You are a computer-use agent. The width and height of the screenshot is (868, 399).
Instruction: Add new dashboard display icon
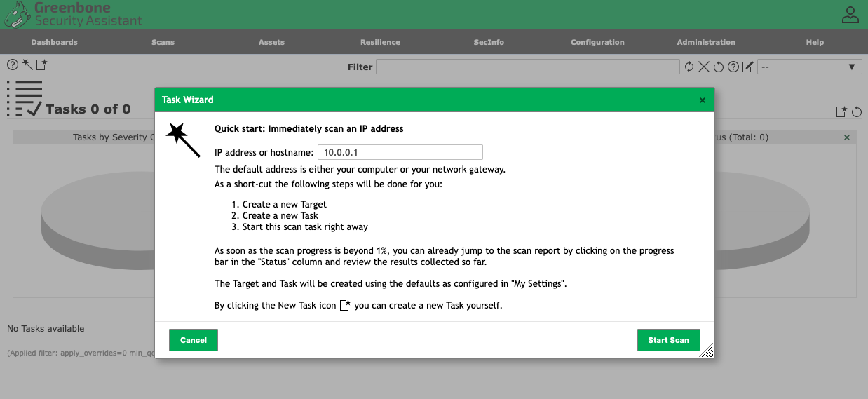point(842,111)
